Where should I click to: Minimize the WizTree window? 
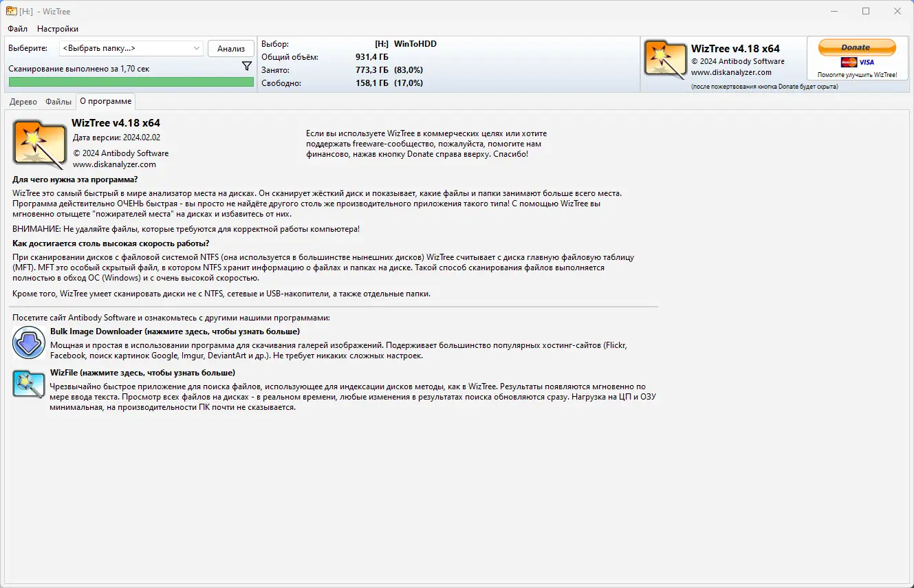[x=834, y=11]
